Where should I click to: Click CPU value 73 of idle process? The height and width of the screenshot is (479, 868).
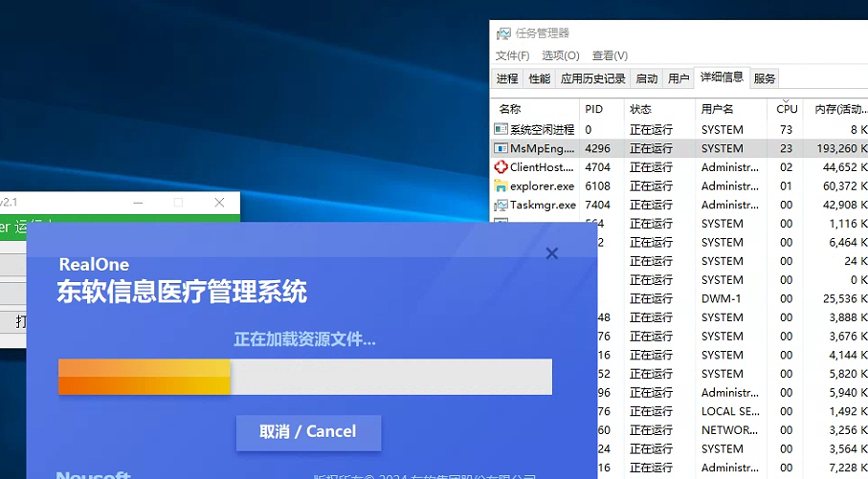tap(786, 130)
